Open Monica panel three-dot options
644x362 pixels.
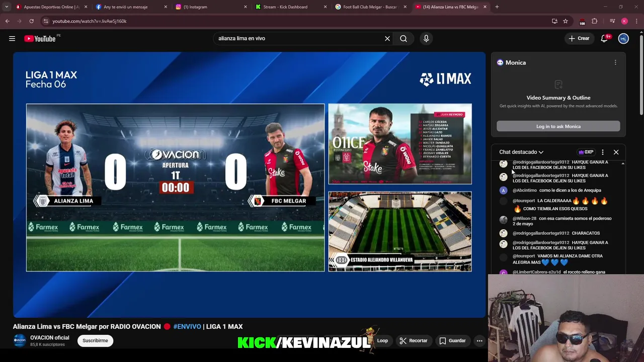615,62
